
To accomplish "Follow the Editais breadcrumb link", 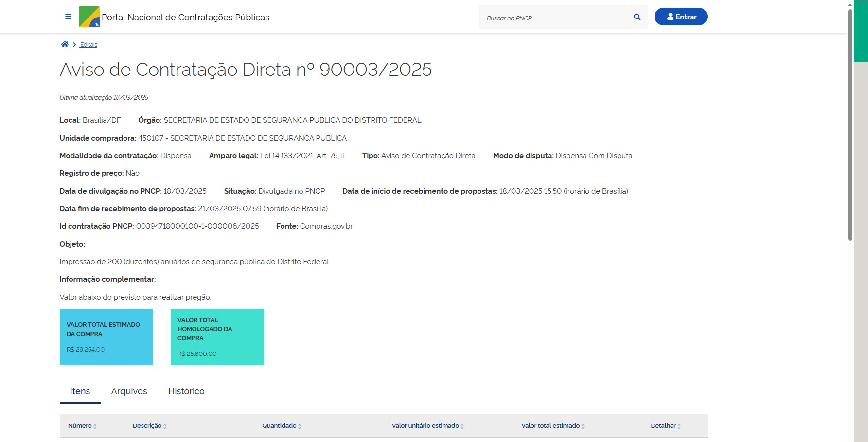I will coord(89,45).
